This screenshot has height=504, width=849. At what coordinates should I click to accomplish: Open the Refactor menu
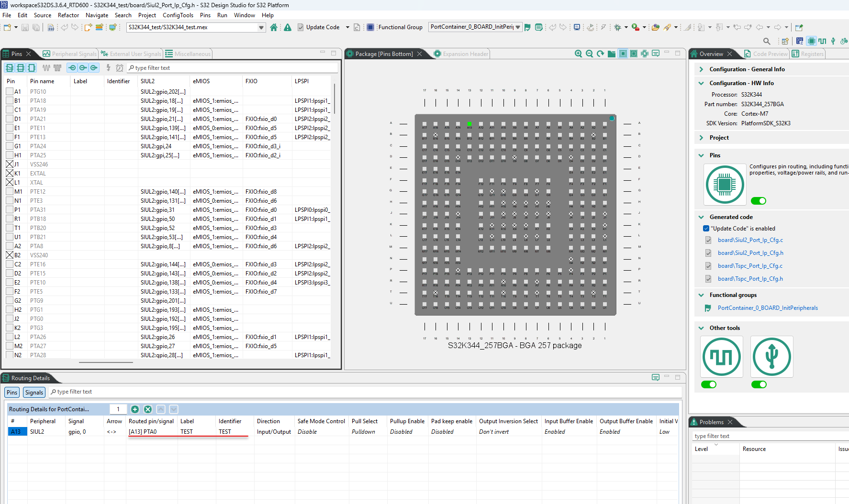point(68,15)
